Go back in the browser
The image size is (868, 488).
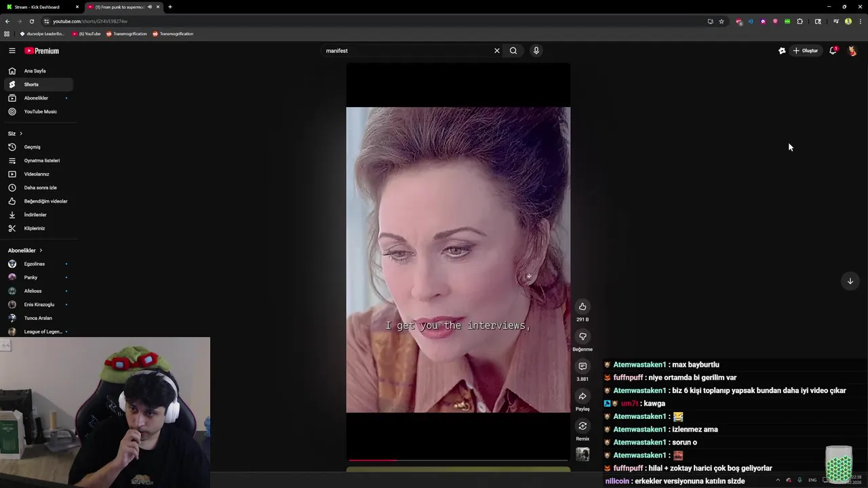[7, 21]
